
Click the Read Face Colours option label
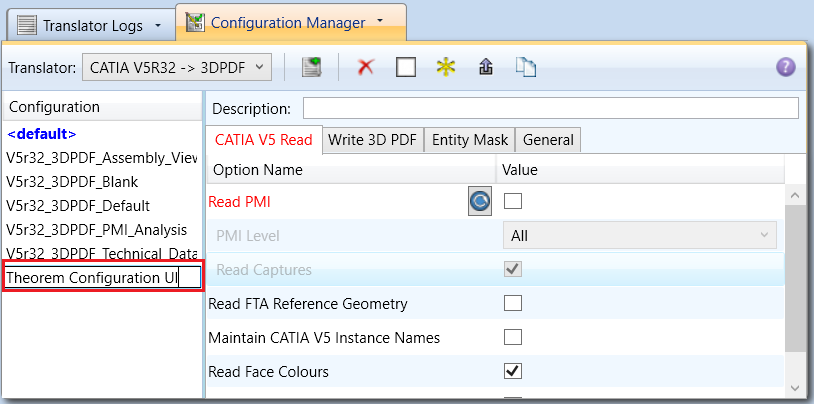tap(268, 372)
